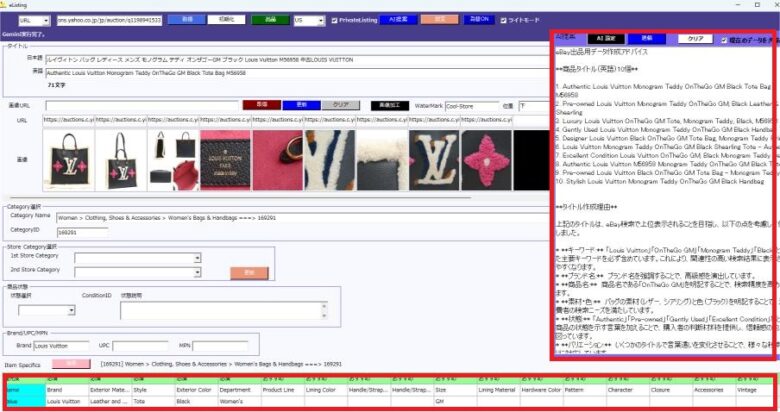This screenshot has height=412, width=780.
Task: Click the empty MPN input field
Action: (220, 345)
